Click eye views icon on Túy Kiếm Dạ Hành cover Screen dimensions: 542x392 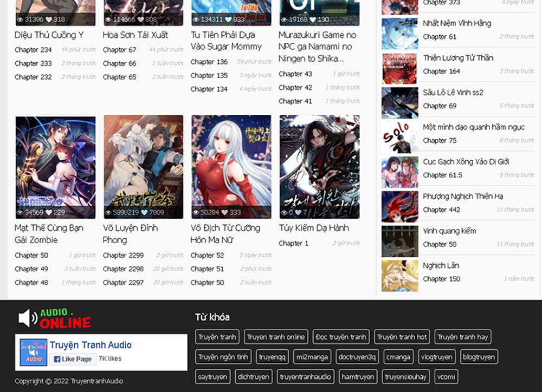click(283, 213)
